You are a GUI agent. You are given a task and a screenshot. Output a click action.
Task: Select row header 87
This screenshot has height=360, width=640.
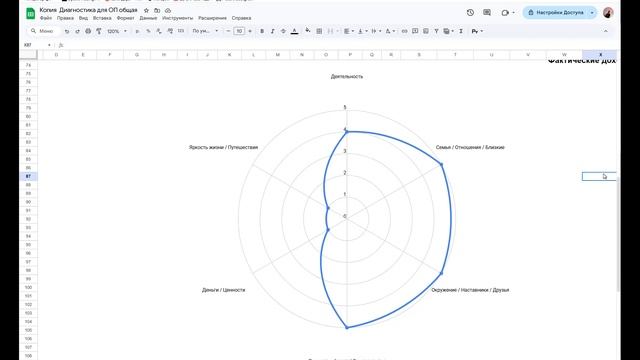click(x=28, y=176)
